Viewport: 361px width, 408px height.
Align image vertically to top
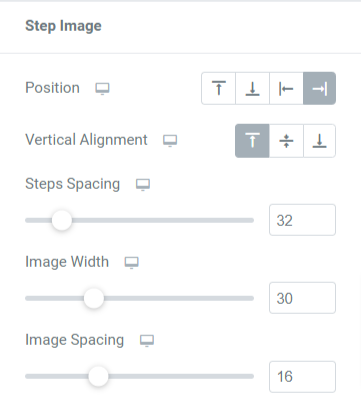pos(252,141)
